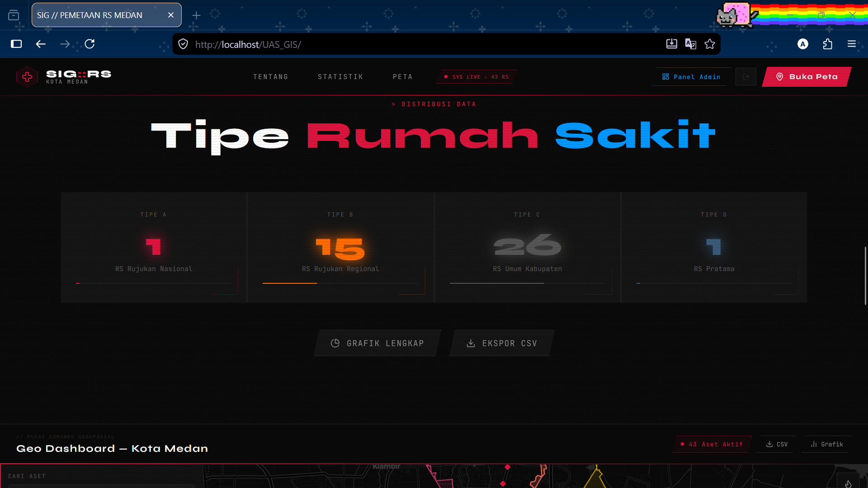Go back to the previous page
Viewport: 868px width, 488px height.
coord(41,44)
